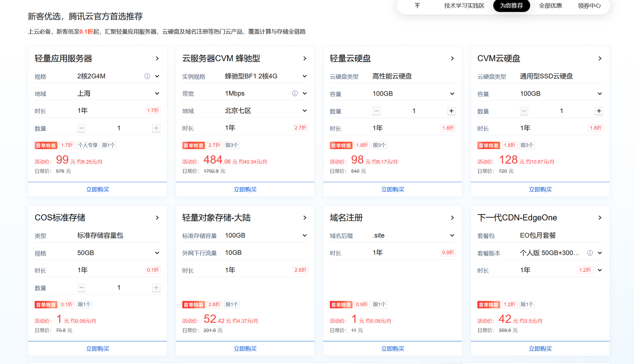Increase 轻量云硬盘 quantity with plus
634x364 pixels.
451,111
